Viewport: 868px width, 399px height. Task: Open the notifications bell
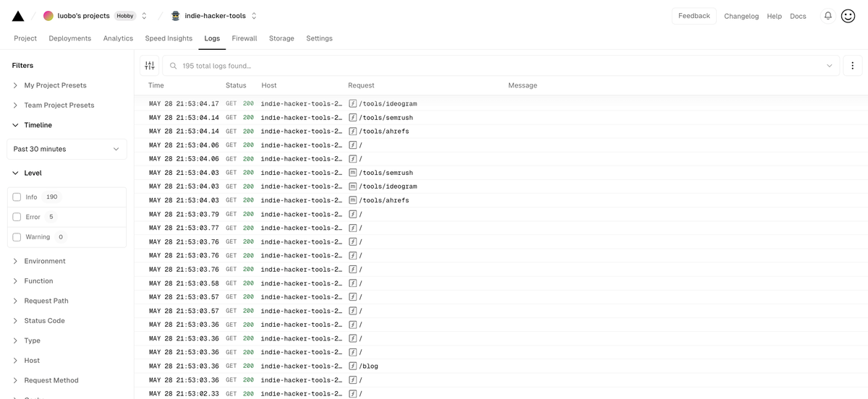pos(827,16)
